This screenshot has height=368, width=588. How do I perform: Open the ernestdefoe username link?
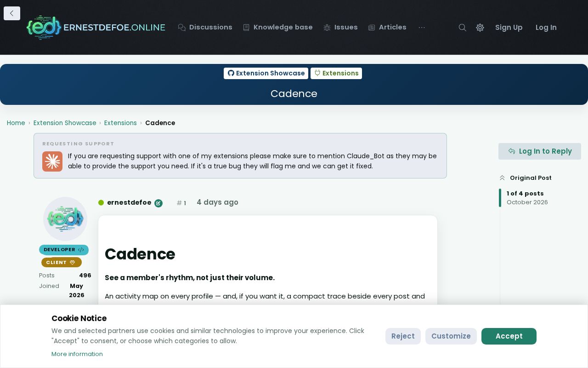click(129, 202)
